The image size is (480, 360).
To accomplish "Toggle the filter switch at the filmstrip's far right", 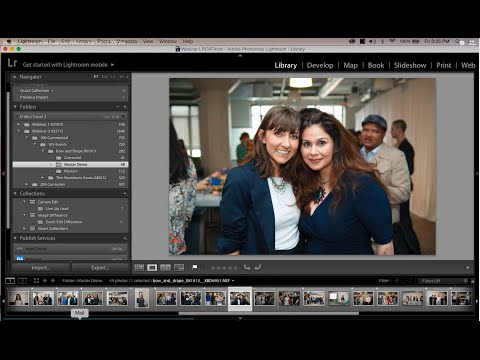I will point(473,281).
